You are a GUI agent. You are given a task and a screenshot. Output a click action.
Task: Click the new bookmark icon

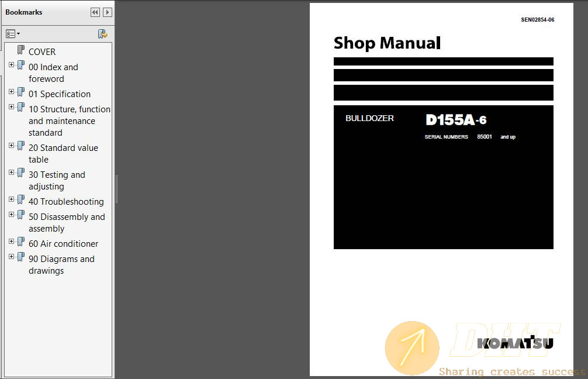(x=102, y=34)
